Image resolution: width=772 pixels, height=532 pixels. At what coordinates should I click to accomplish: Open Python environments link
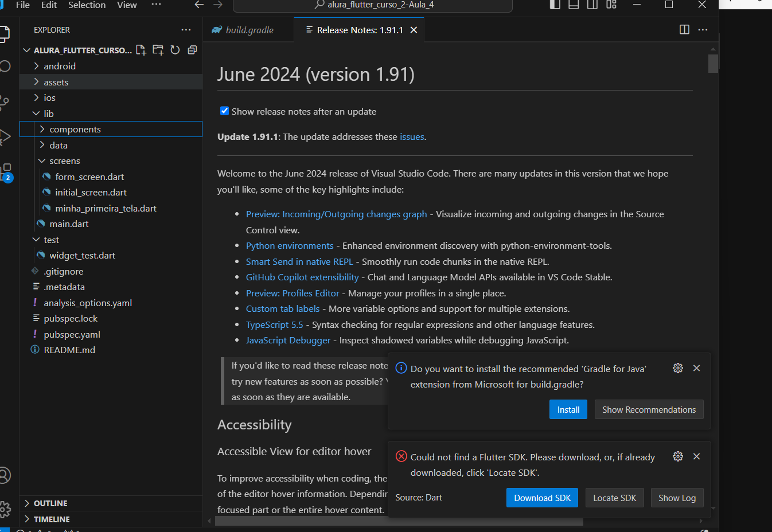point(290,245)
